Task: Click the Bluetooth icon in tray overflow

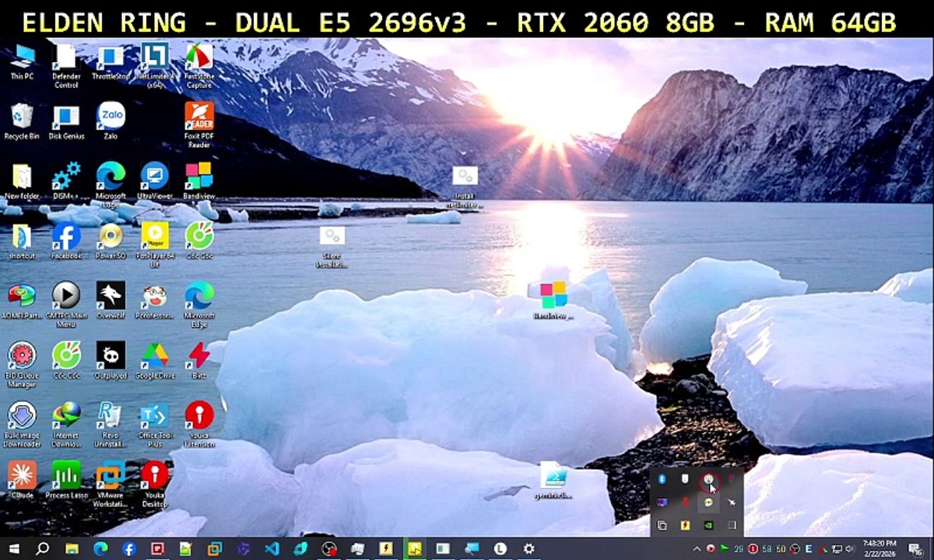Action: coord(662,478)
